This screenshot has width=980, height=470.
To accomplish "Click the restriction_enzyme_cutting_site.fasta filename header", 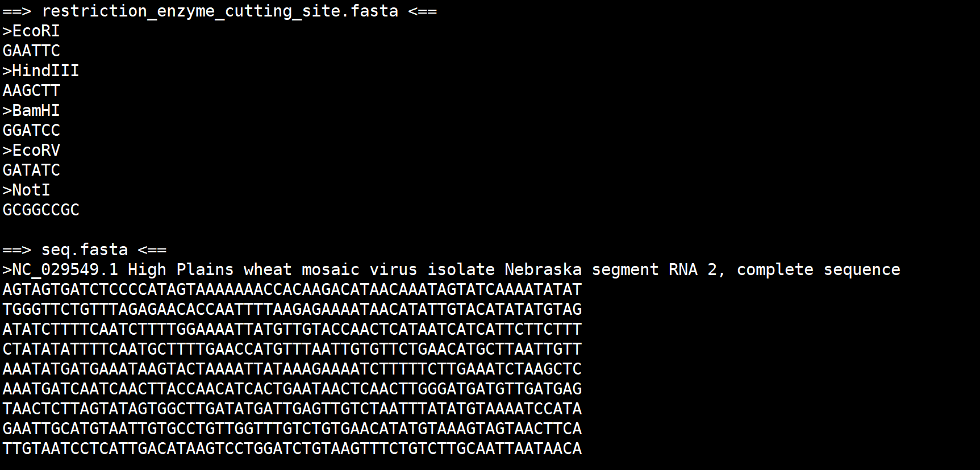I will tap(220, 11).
